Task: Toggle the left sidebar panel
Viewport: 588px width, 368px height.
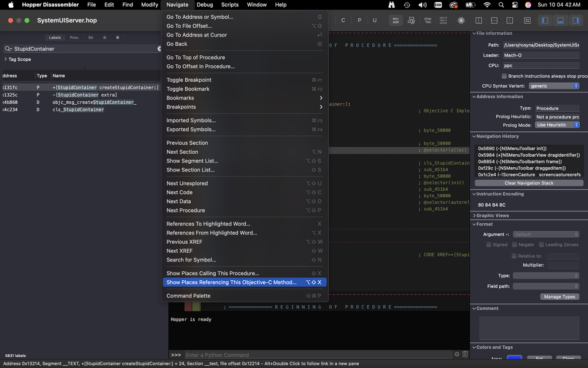Action: (545, 20)
